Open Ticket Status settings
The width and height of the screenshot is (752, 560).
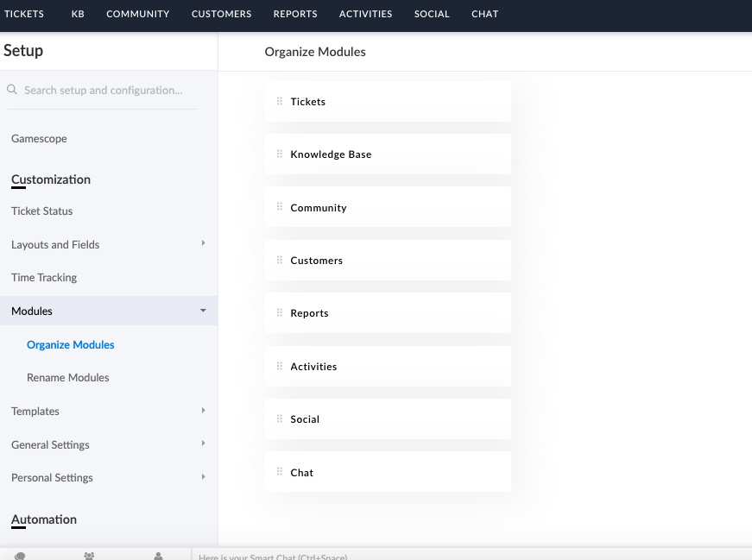point(42,211)
